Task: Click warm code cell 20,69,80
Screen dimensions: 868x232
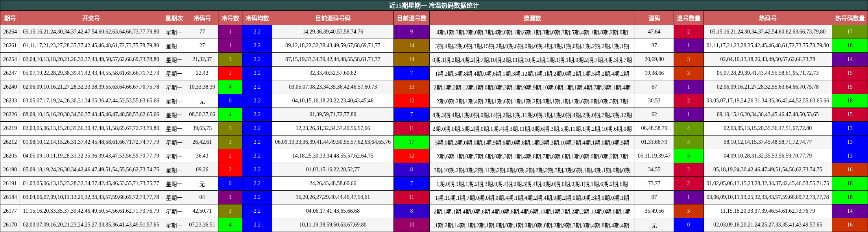Action: (x=654, y=59)
